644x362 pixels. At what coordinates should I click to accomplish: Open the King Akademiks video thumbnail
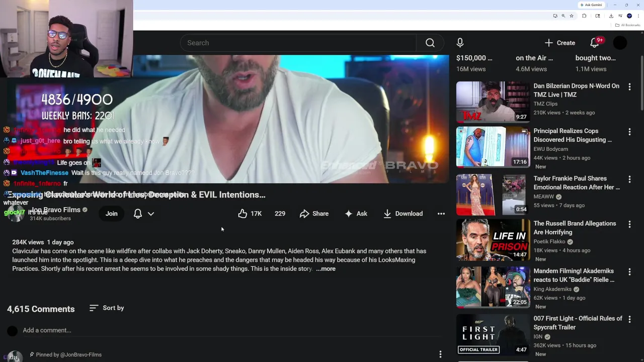pyautogui.click(x=493, y=287)
